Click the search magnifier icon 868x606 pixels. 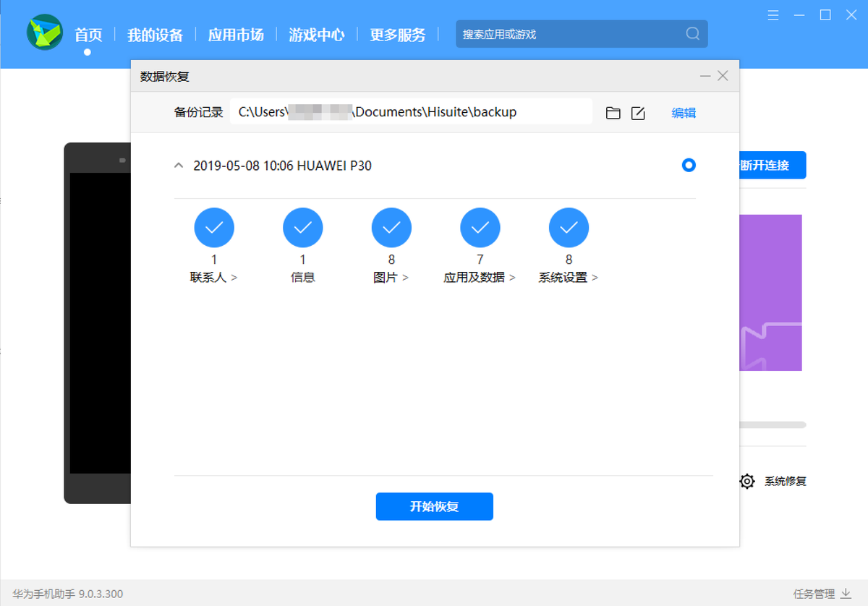pyautogui.click(x=692, y=34)
